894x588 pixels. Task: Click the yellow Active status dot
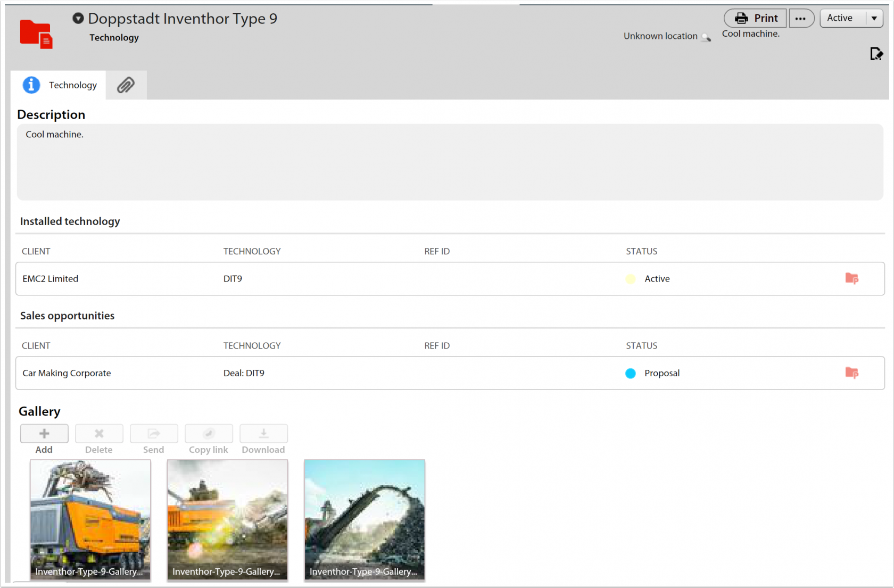coord(631,279)
